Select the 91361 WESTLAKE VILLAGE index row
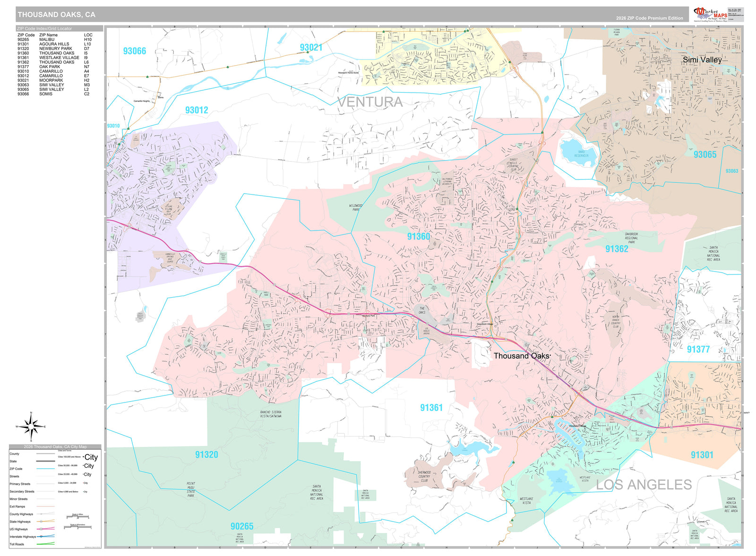This screenshot has height=556, width=756. click(x=55, y=58)
